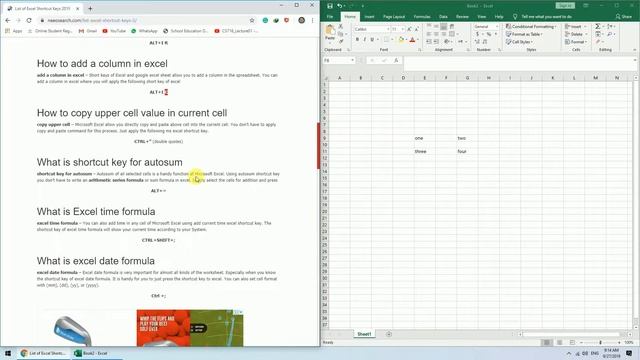The image size is (640, 360).
Task: Click the Name Box in Excel
Action: (x=339, y=60)
